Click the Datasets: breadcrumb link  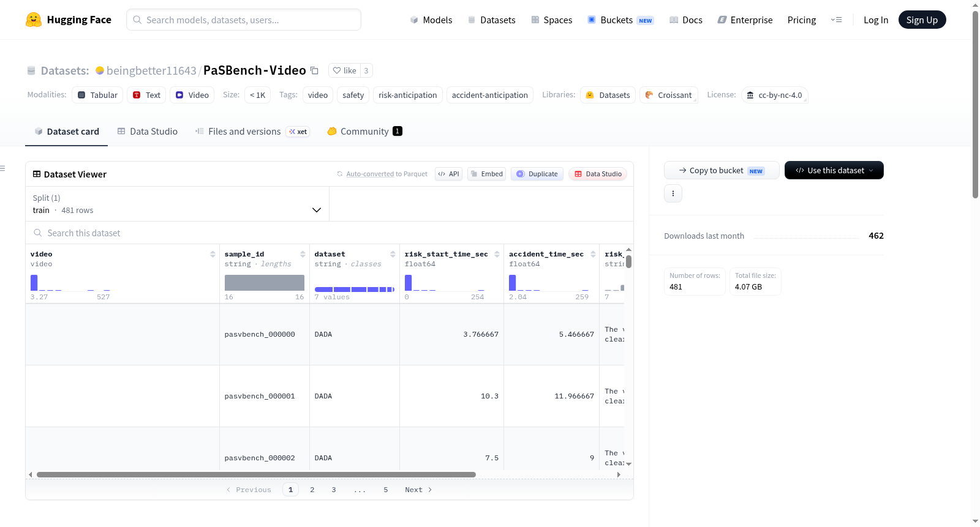65,70
